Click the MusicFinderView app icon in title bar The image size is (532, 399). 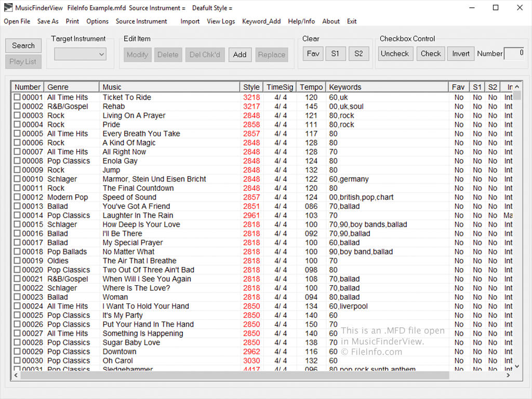(x=8, y=7)
